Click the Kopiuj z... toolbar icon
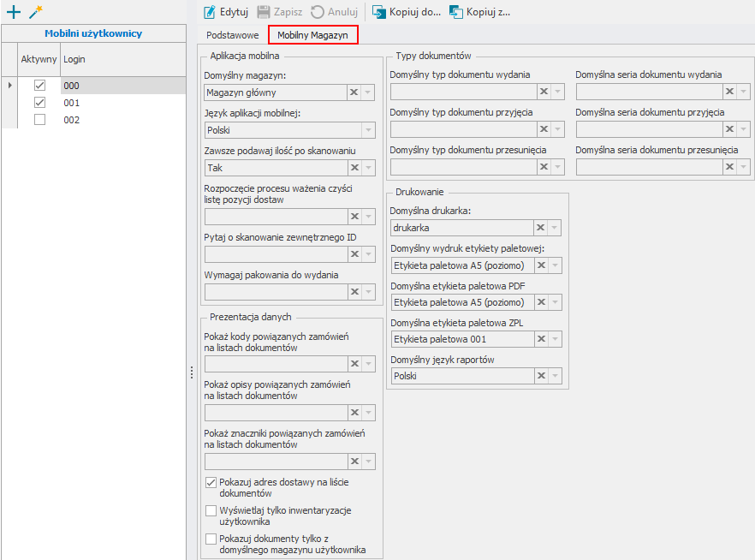Viewport: 755px width, 560px height. (456, 12)
